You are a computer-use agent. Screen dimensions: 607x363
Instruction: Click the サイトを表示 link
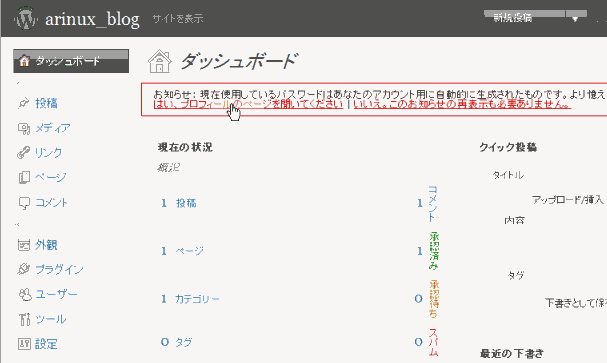[178, 19]
